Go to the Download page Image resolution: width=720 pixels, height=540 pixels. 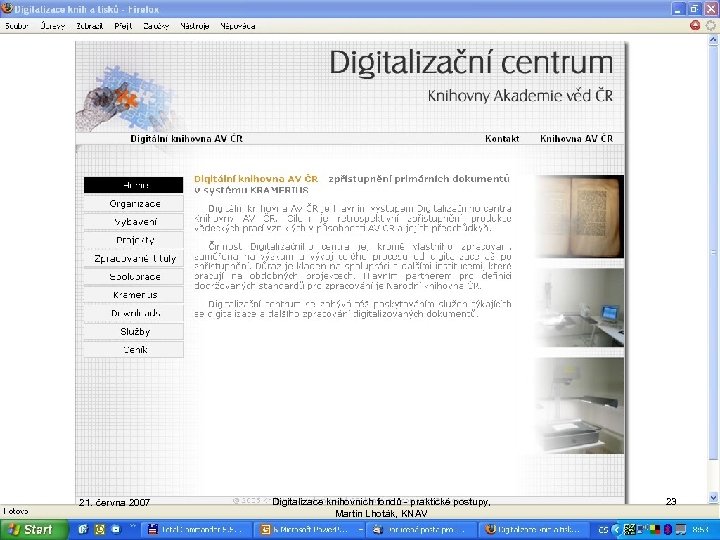(133, 313)
